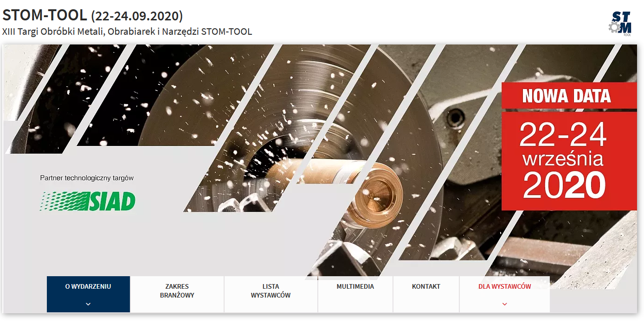Click the STOM-TOOL page heading
644x323 pixels.
click(45, 15)
